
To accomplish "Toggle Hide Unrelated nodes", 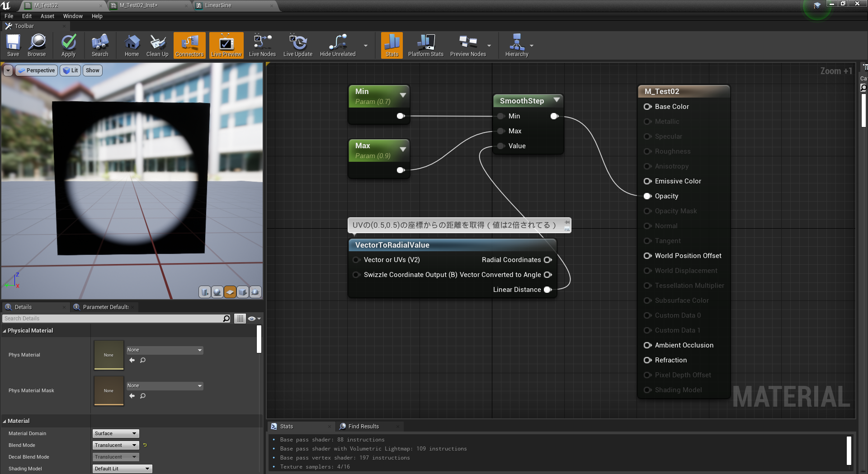I will click(337, 45).
